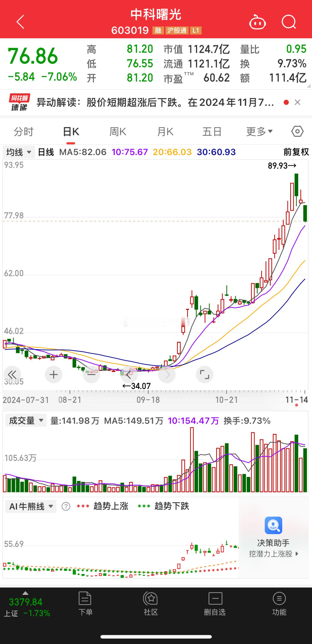This screenshot has height=644, width=312.
Task: Open the 异动解读 news headline
Action: click(155, 102)
